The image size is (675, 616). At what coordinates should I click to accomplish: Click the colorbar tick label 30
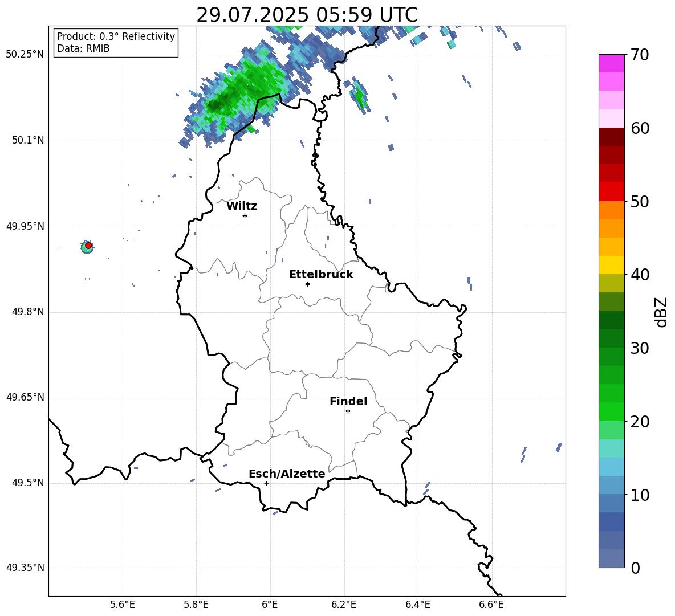click(x=640, y=348)
